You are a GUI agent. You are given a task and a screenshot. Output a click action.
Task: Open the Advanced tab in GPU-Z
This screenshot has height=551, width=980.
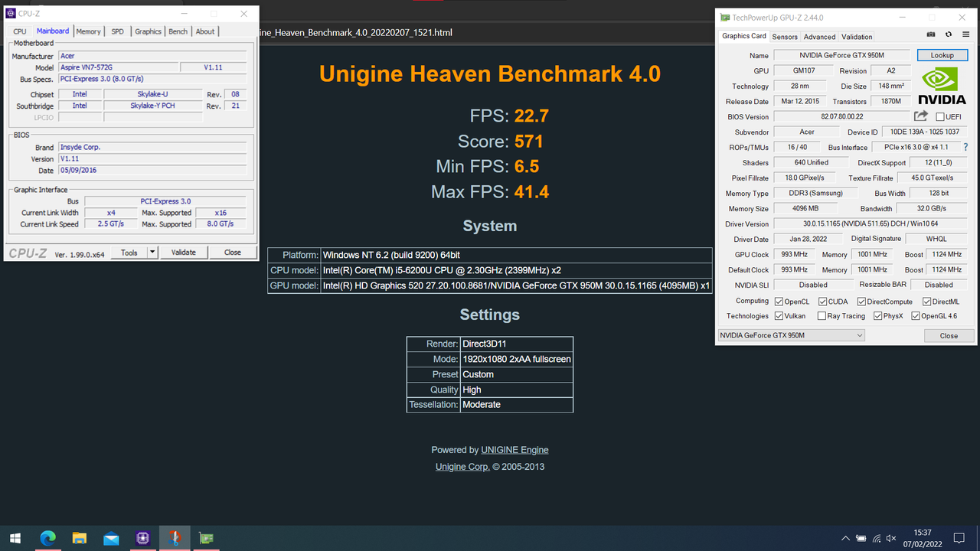coord(819,37)
